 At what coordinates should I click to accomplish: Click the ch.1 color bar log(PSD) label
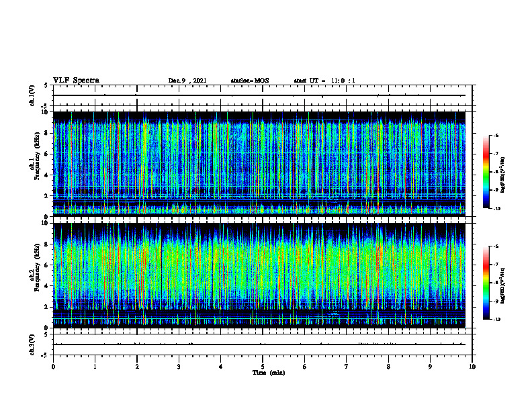(503, 175)
